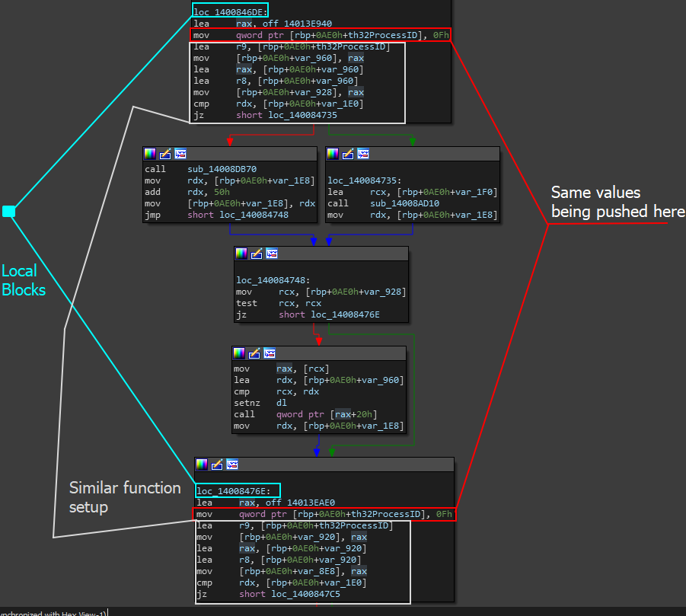This screenshot has width=686, height=616.
Task: Click node color icon in loc_140084735 block
Action: click(333, 154)
